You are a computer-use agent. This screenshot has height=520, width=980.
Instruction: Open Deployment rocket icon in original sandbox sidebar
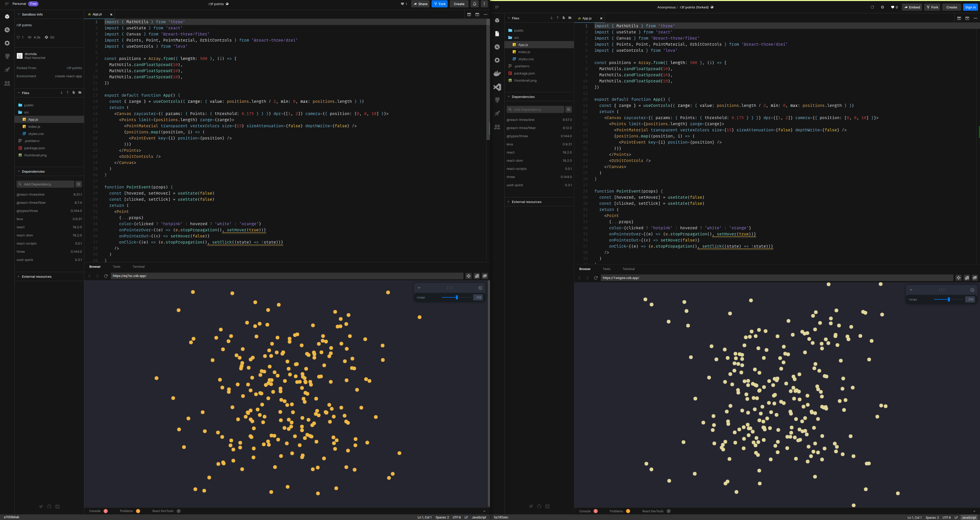7,70
